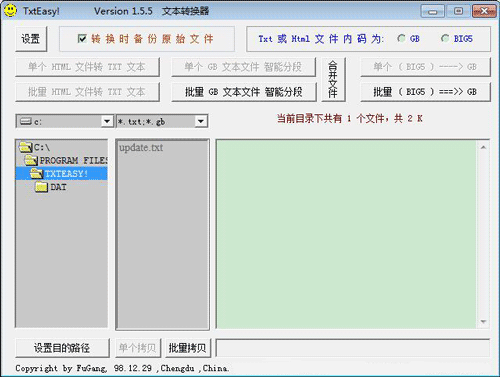The image size is (500, 377).
Task: Toggle 转换时备份原始文件 backup checkbox
Action: [x=82, y=39]
